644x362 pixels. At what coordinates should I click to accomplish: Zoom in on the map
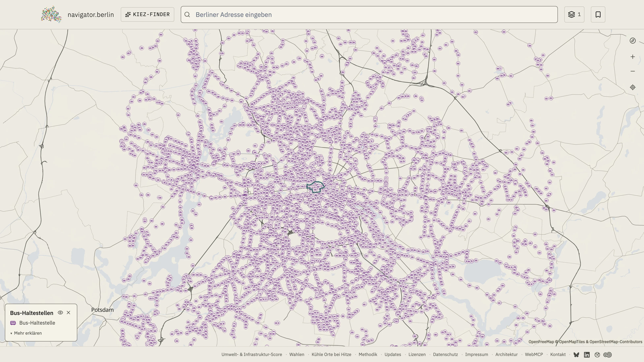(633, 57)
